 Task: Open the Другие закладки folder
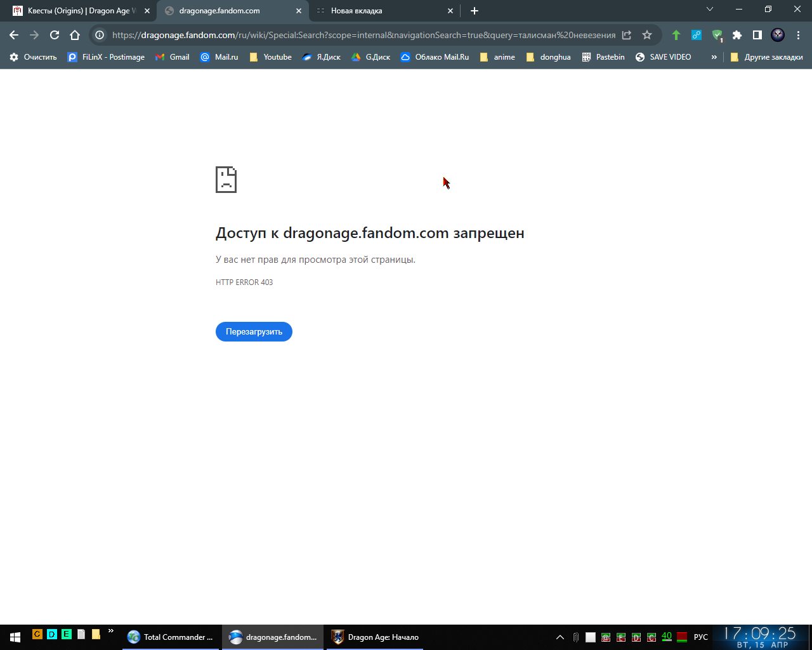pyautogui.click(x=766, y=57)
